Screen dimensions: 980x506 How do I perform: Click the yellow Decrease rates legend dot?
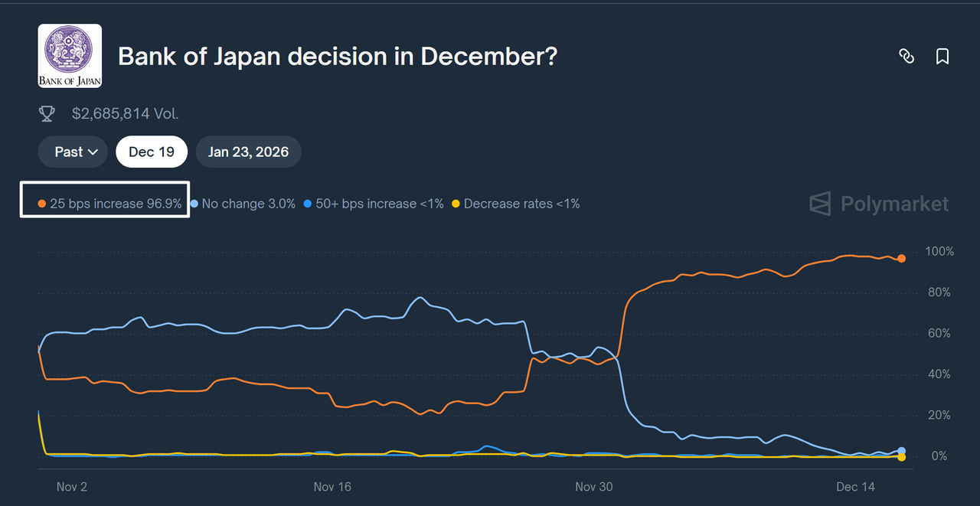coord(456,204)
